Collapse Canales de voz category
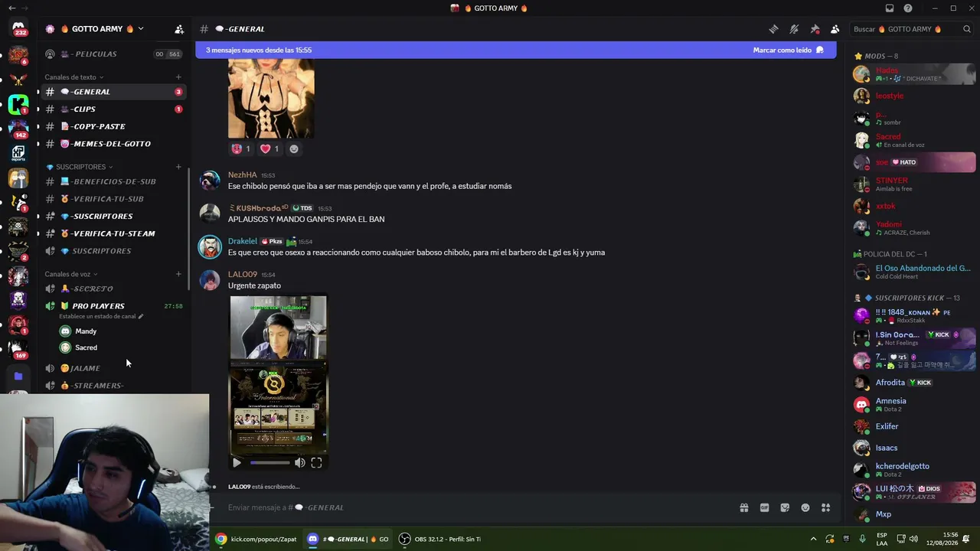Viewport: 980px width, 551px height. pos(71,274)
